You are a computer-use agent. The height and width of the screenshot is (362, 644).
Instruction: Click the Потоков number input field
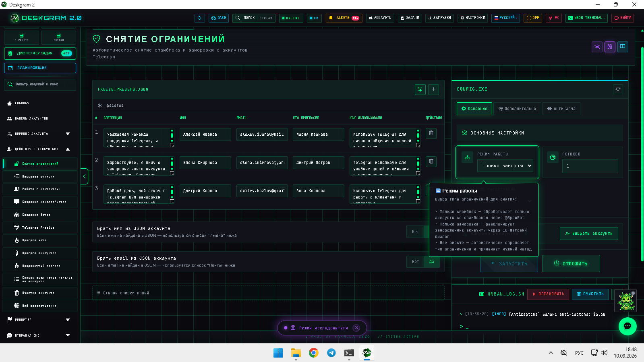click(x=590, y=166)
